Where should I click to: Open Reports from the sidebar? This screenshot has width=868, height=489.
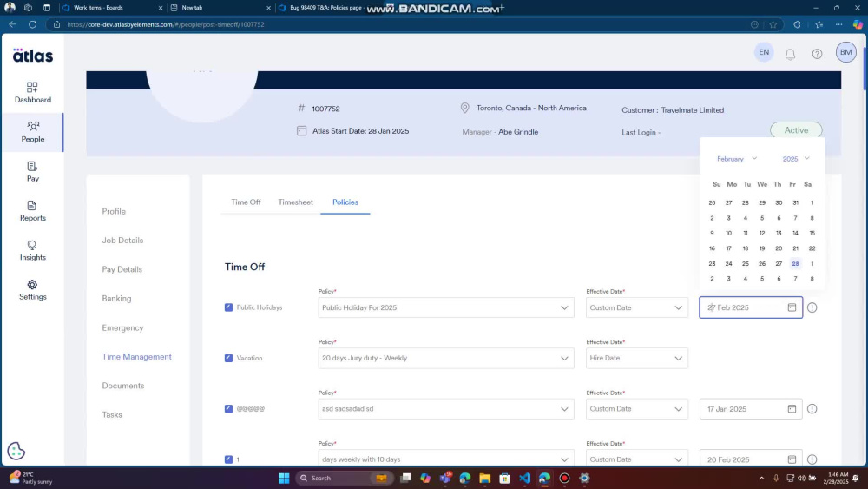point(33,211)
